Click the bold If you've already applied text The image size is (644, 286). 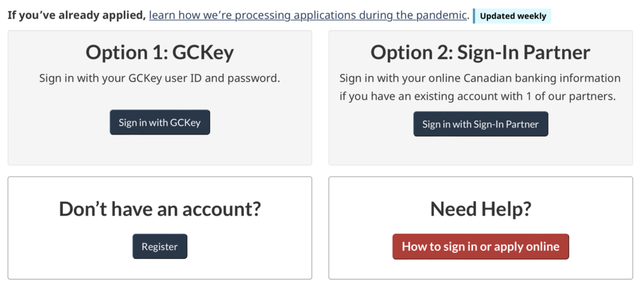click(77, 15)
